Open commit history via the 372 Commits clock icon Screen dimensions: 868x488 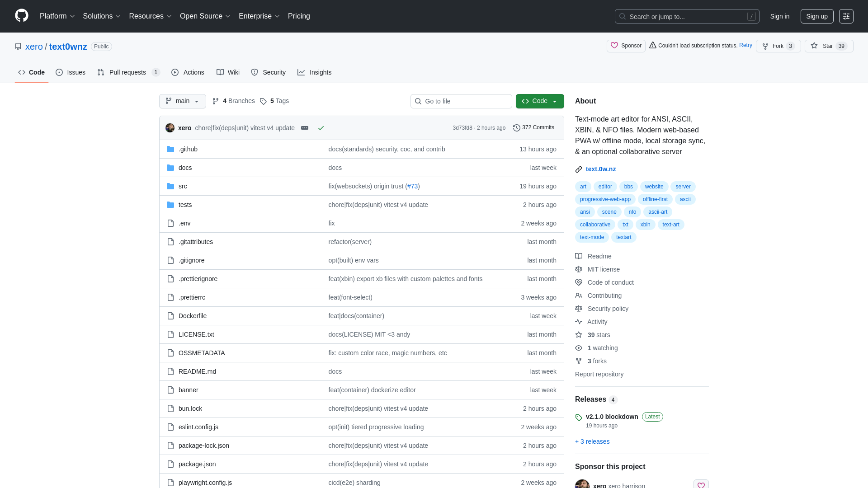pyautogui.click(x=517, y=127)
